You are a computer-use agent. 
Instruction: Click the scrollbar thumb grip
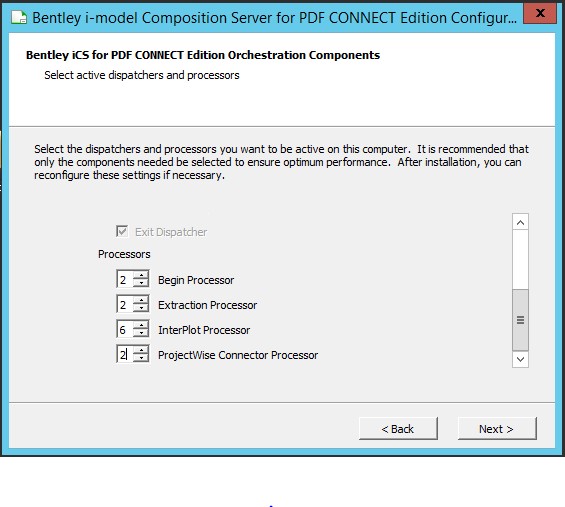click(520, 320)
